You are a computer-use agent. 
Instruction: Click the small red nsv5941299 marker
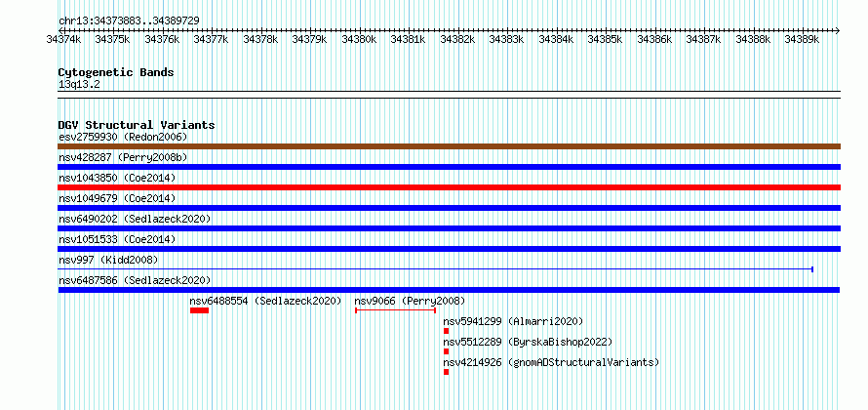tap(446, 331)
